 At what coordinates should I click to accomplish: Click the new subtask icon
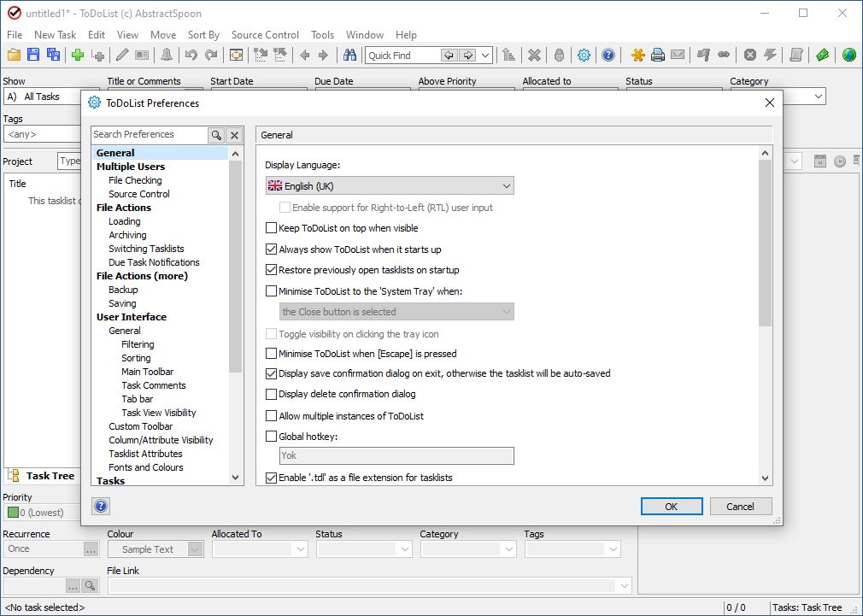(x=98, y=55)
